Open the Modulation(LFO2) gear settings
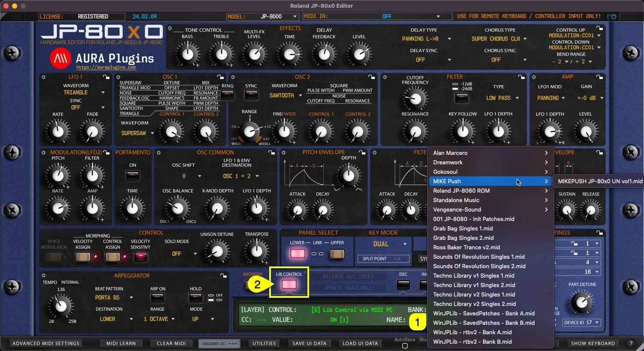This screenshot has width=644, height=351. click(x=43, y=152)
